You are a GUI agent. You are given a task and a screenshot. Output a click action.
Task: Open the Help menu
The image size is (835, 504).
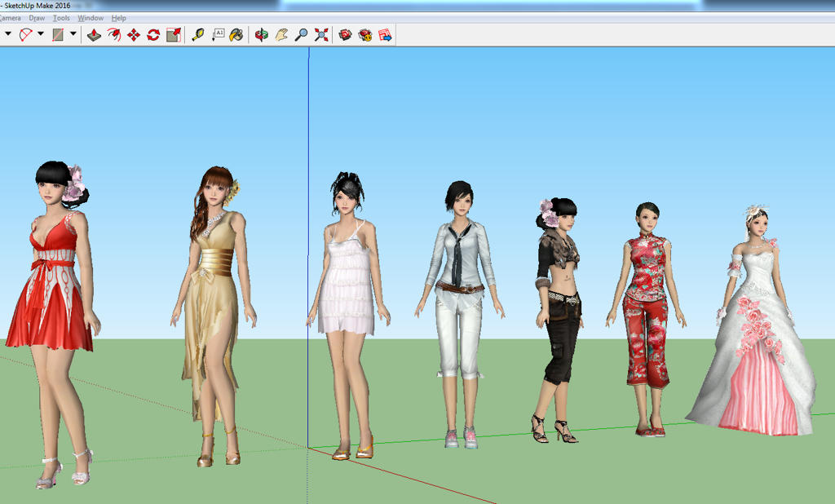click(119, 18)
